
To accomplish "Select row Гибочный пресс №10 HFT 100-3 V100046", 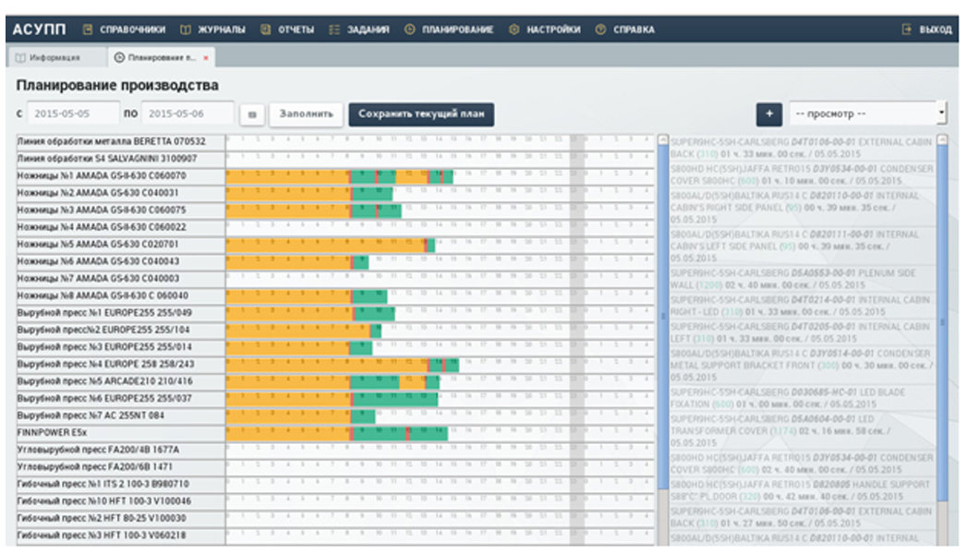I will coord(120,501).
